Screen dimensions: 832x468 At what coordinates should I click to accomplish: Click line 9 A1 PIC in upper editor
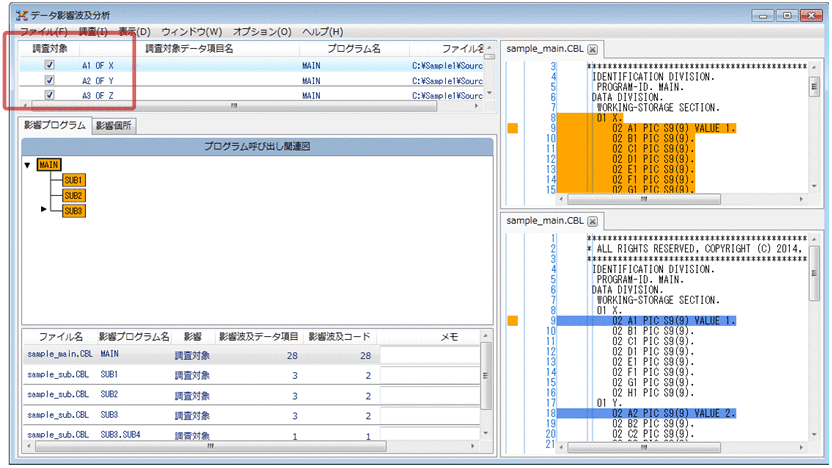(673, 128)
